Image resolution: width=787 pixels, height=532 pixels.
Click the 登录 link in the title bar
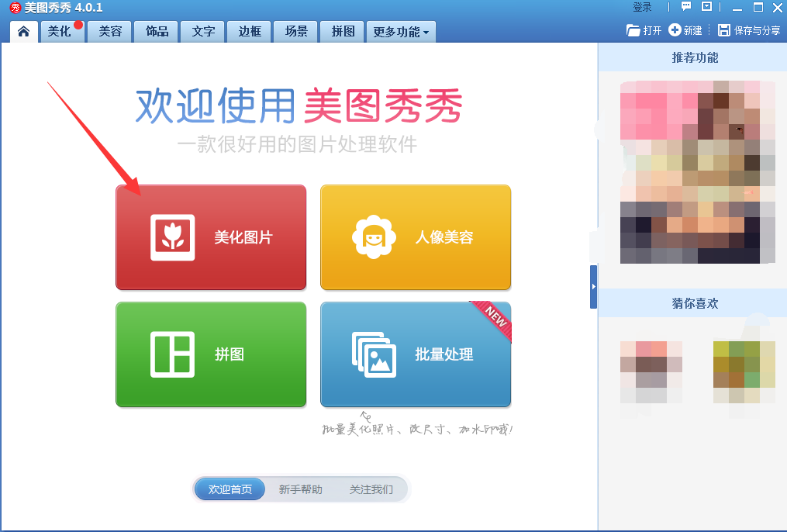[643, 7]
